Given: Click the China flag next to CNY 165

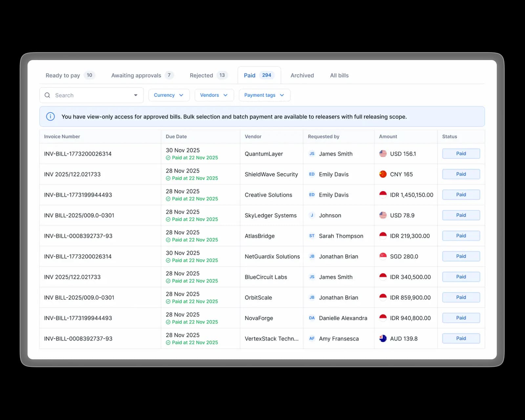Looking at the screenshot, I should click(383, 174).
